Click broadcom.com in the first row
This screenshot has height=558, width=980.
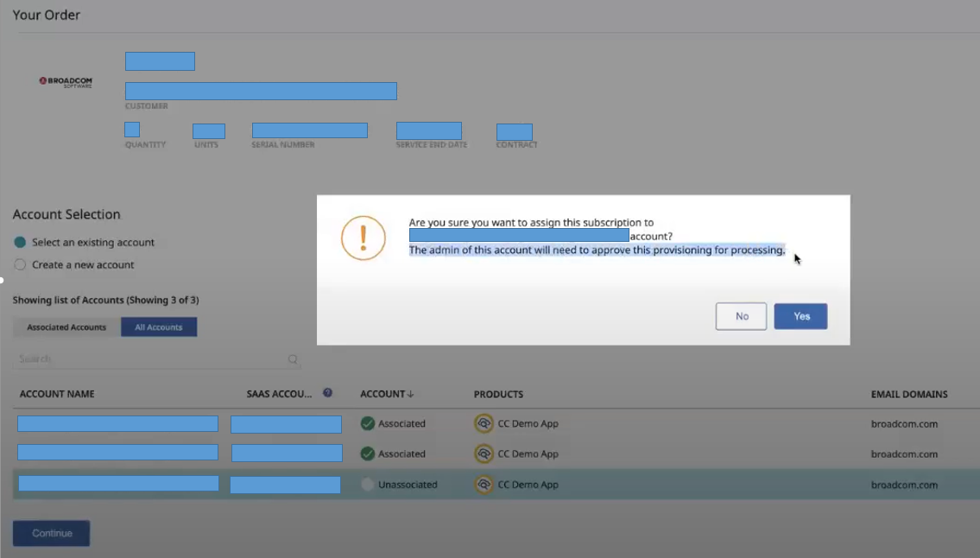pos(904,424)
